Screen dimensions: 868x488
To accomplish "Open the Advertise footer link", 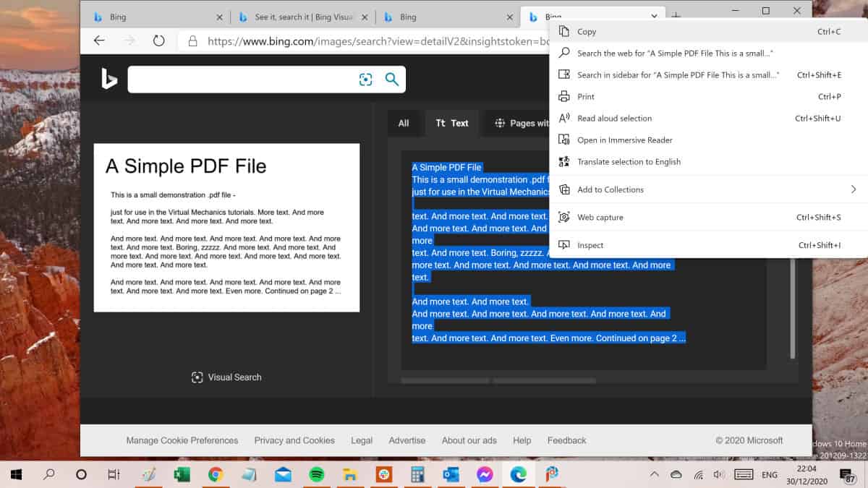I will 407,440.
